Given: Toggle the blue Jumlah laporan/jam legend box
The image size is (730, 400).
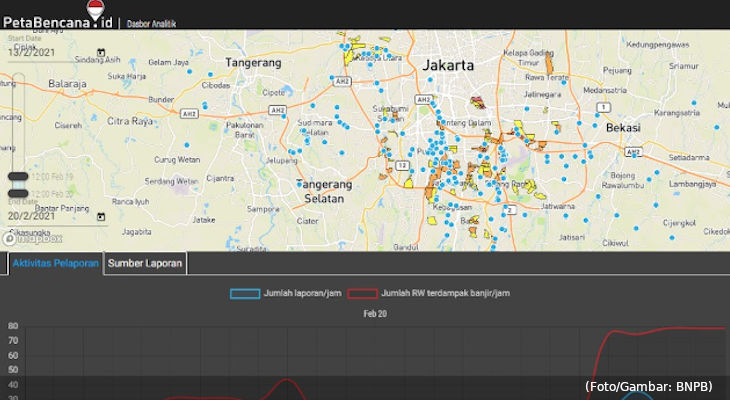Looking at the screenshot, I should [x=244, y=294].
